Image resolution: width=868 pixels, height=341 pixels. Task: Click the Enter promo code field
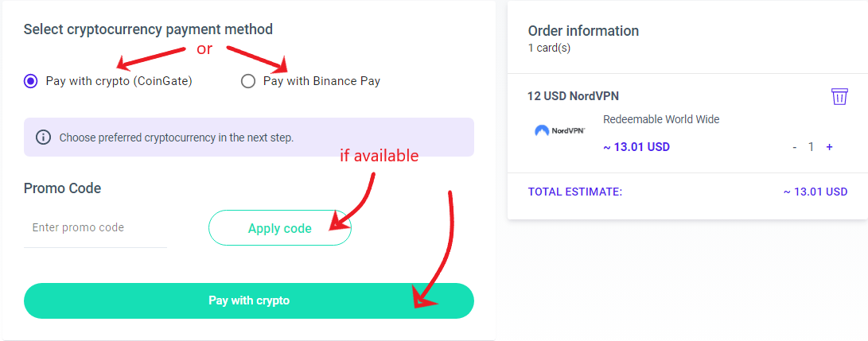pos(95,227)
